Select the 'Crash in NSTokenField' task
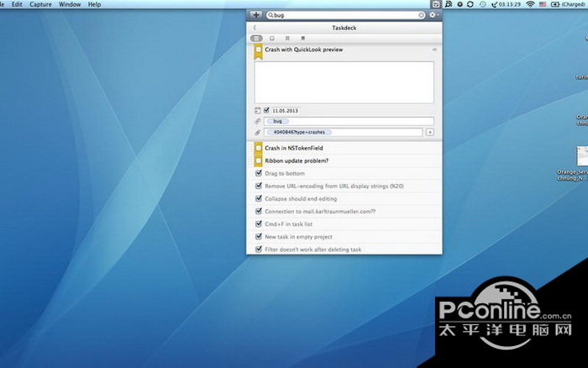588x368 pixels. [295, 148]
